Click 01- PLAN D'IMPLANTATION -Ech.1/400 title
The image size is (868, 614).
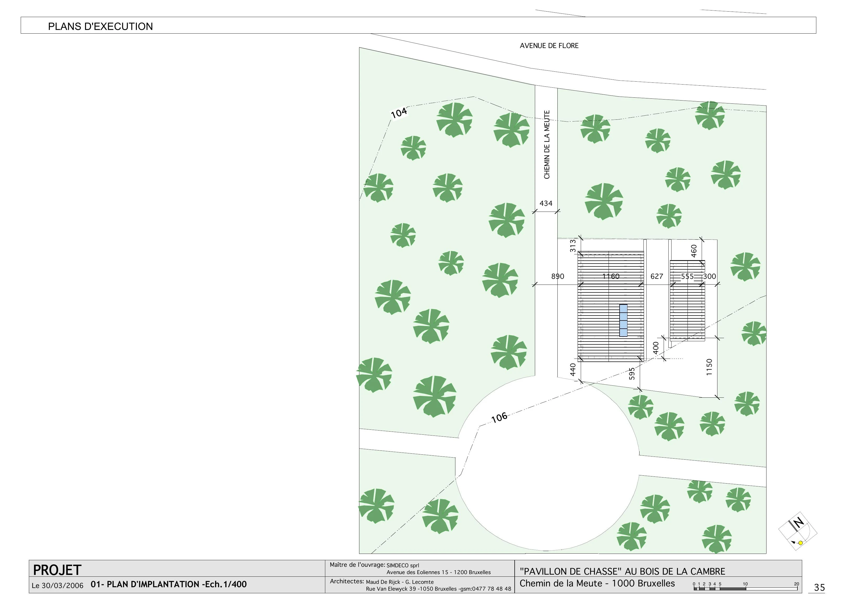tap(169, 585)
